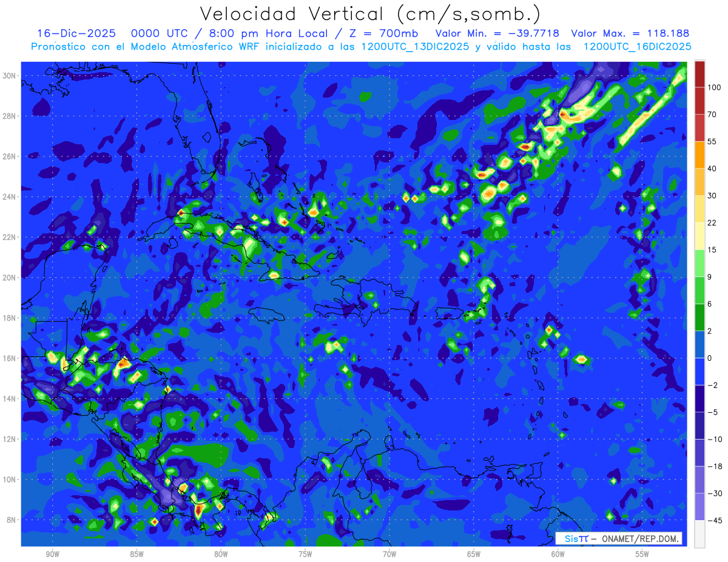The image size is (728, 562).
Task: Pick the blue swatch between -2 and 0
Action: point(699,372)
